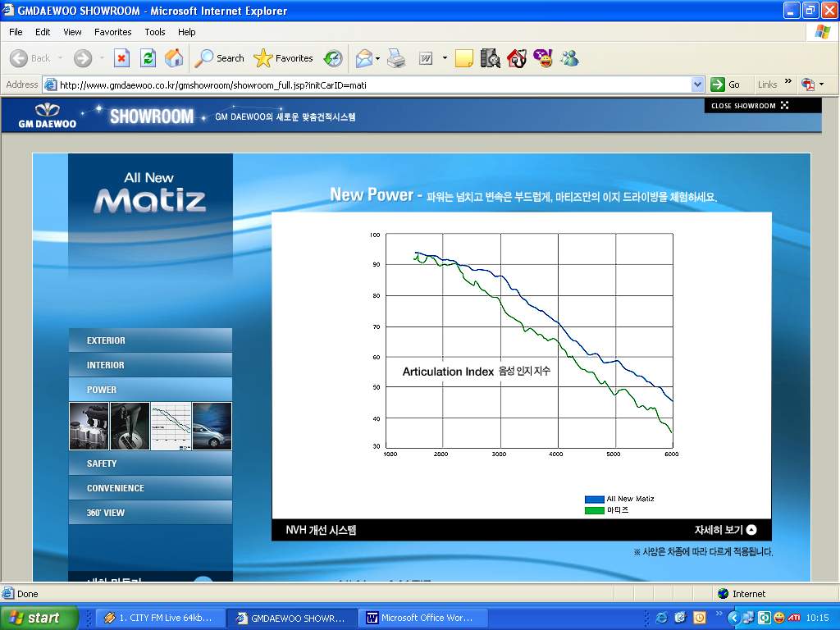Click the Research books icon
Image resolution: width=840 pixels, height=630 pixels.
pyautogui.click(x=490, y=58)
